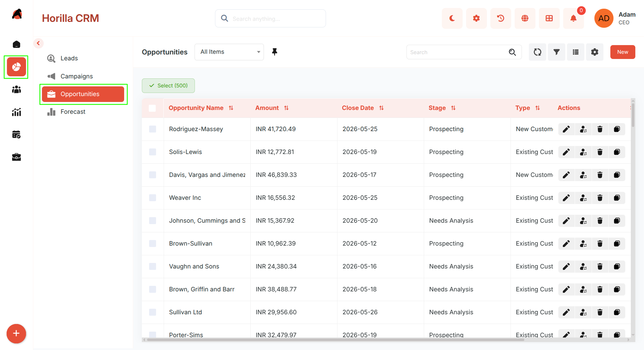Open the recent history icon

click(x=500, y=18)
